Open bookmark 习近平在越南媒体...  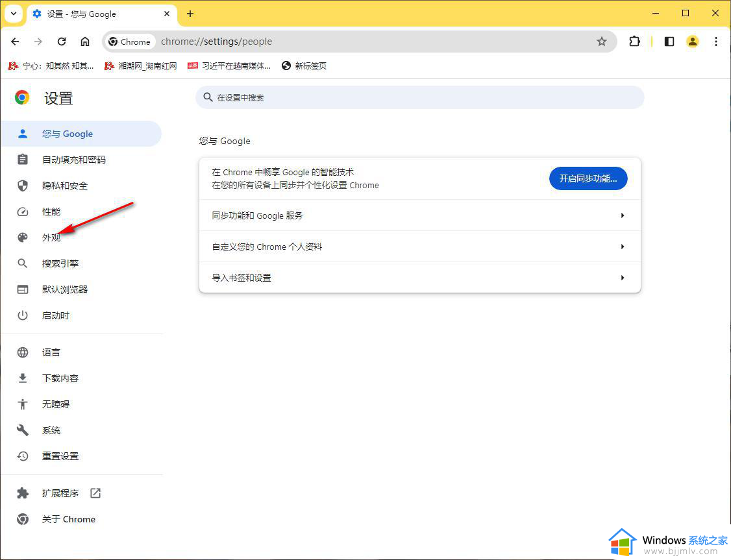pos(229,66)
